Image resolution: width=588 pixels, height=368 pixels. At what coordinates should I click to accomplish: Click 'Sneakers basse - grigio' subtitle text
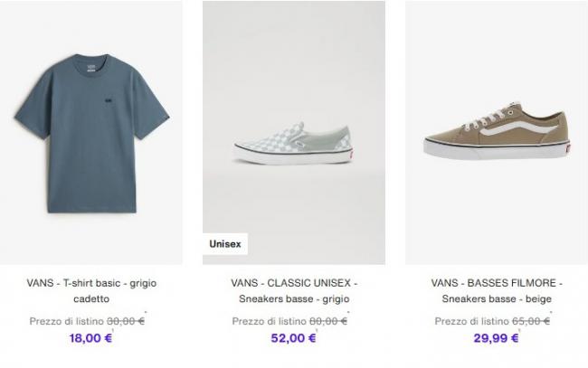[x=294, y=299]
